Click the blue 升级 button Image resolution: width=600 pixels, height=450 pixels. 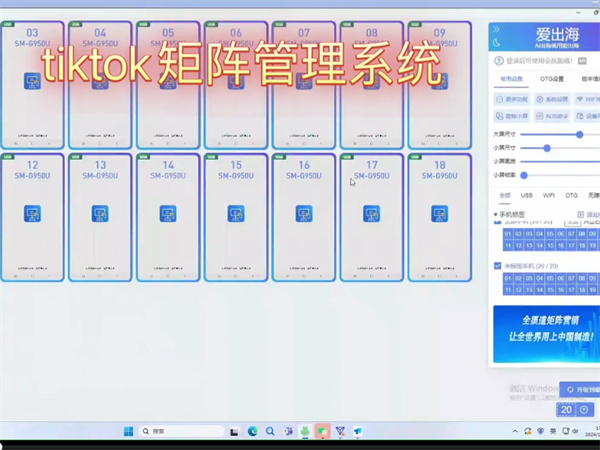coord(580,390)
